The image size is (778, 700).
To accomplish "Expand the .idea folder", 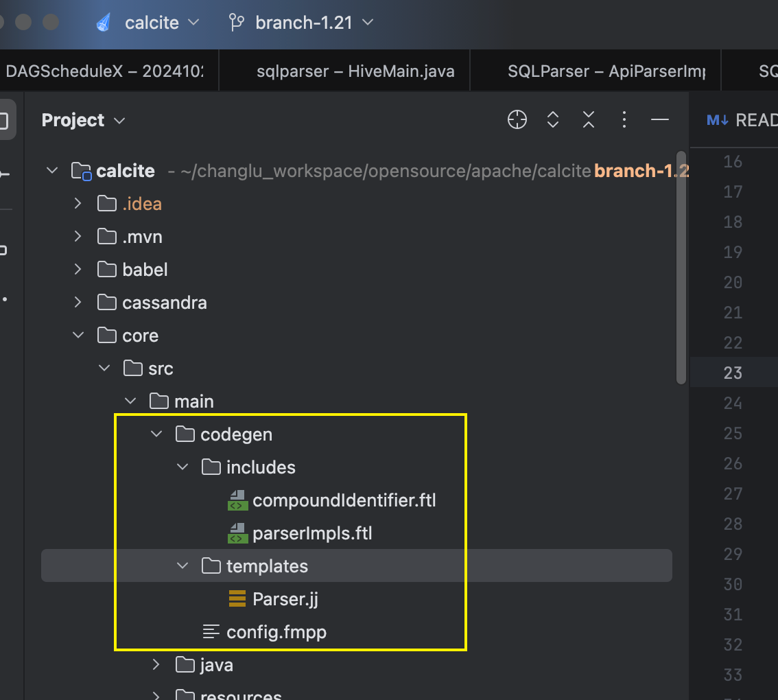I will (78, 204).
